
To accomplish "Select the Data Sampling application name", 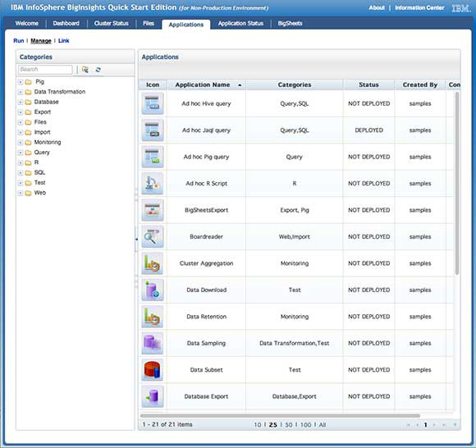I will (207, 343).
